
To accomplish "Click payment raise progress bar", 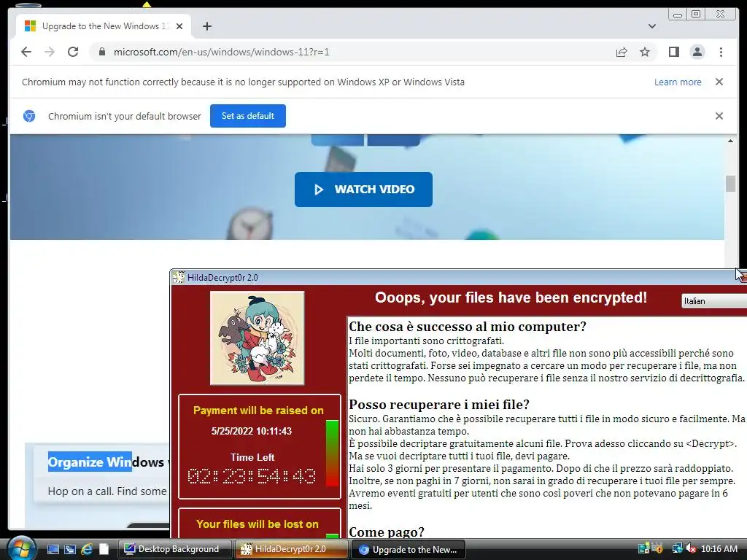I will coord(332,453).
